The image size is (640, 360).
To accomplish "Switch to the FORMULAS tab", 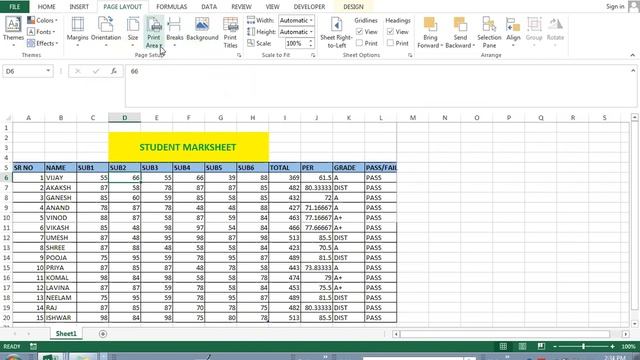I will (x=171, y=7).
